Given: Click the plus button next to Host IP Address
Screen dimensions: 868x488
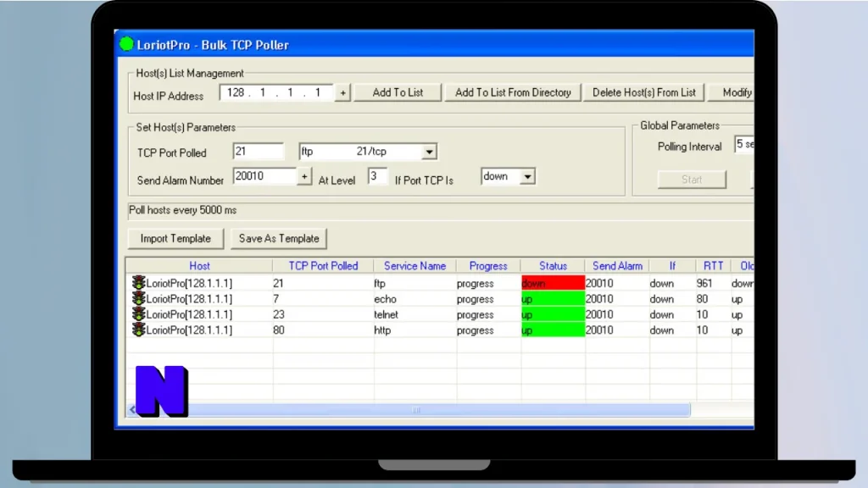Looking at the screenshot, I should (x=342, y=93).
